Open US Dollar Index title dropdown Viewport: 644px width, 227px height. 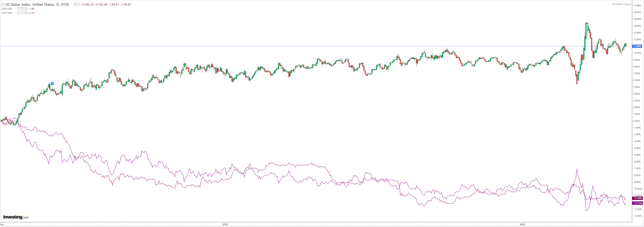(x=71, y=4)
